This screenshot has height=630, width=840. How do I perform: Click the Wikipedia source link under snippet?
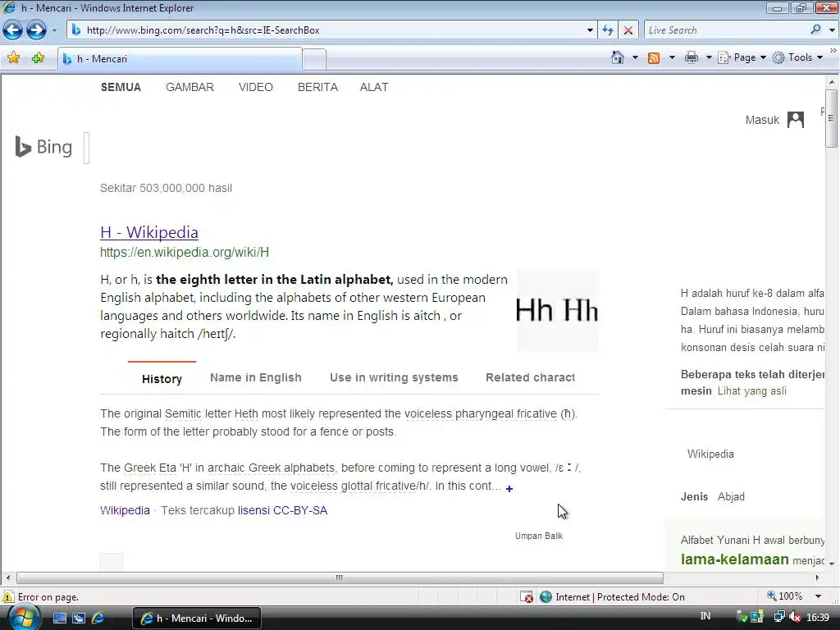(x=125, y=510)
